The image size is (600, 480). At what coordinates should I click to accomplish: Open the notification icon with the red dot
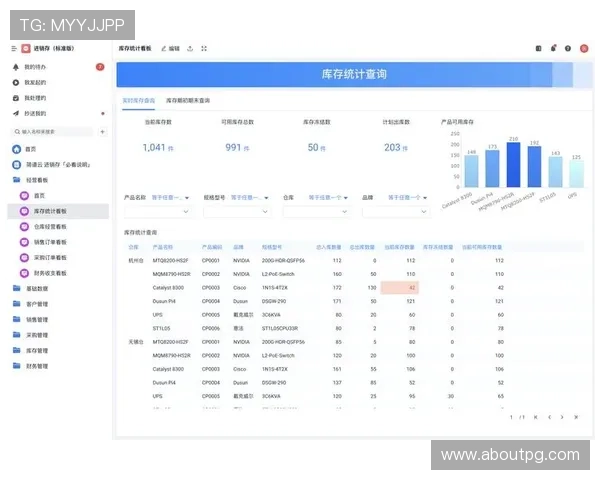click(x=553, y=48)
